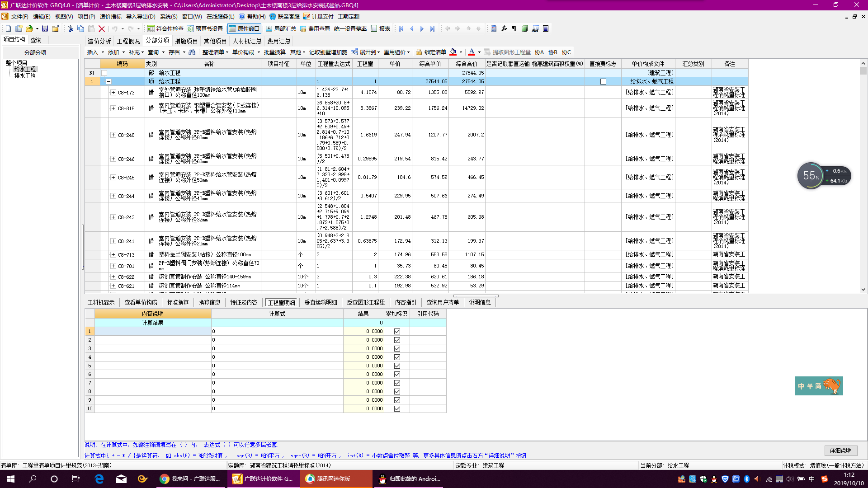Image resolution: width=868 pixels, height=488 pixels.
Task: Switch to 查询 tab in left panel
Action: 36,40
